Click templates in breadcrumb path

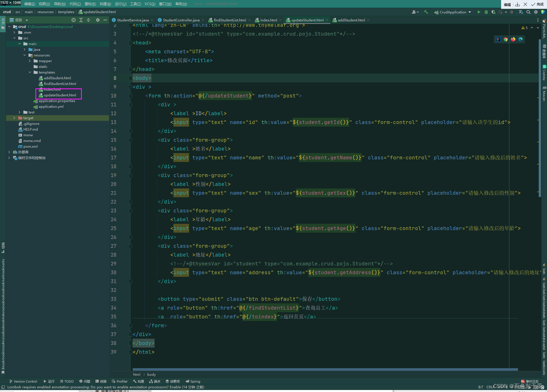pos(66,12)
